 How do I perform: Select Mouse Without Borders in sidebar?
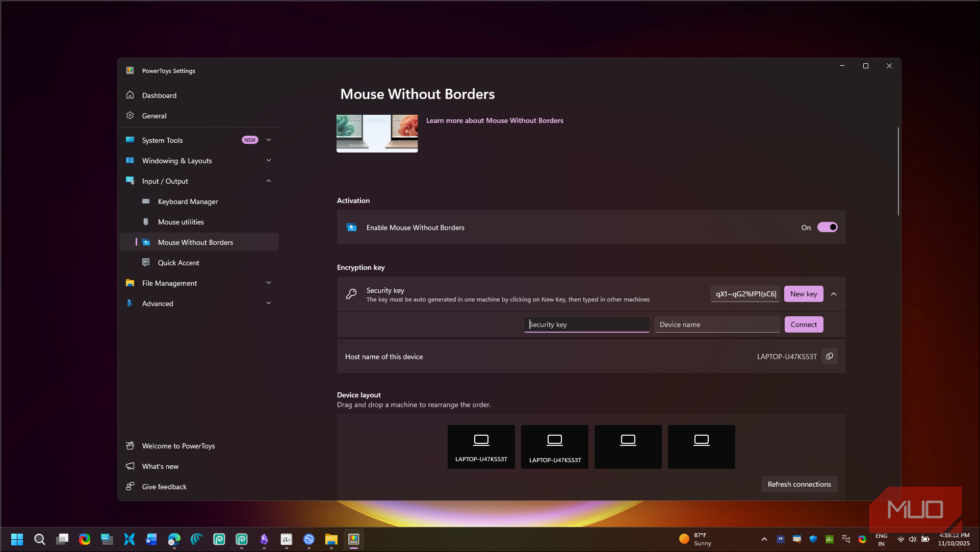pyautogui.click(x=195, y=242)
